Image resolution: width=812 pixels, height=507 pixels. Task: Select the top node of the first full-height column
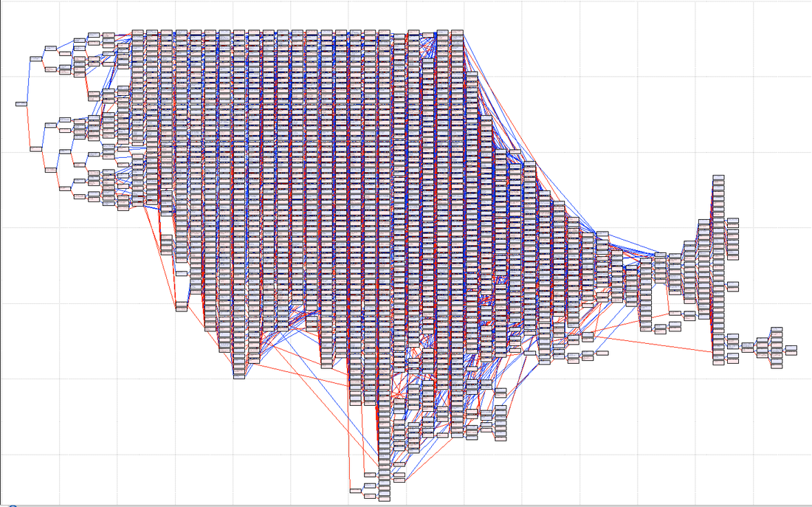[x=138, y=32]
